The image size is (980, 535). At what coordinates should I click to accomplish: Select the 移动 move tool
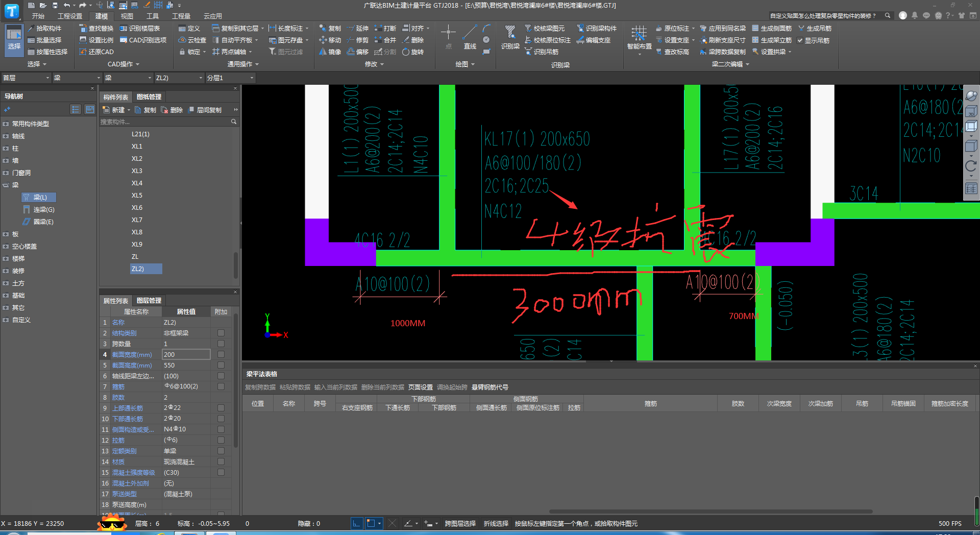click(330, 40)
